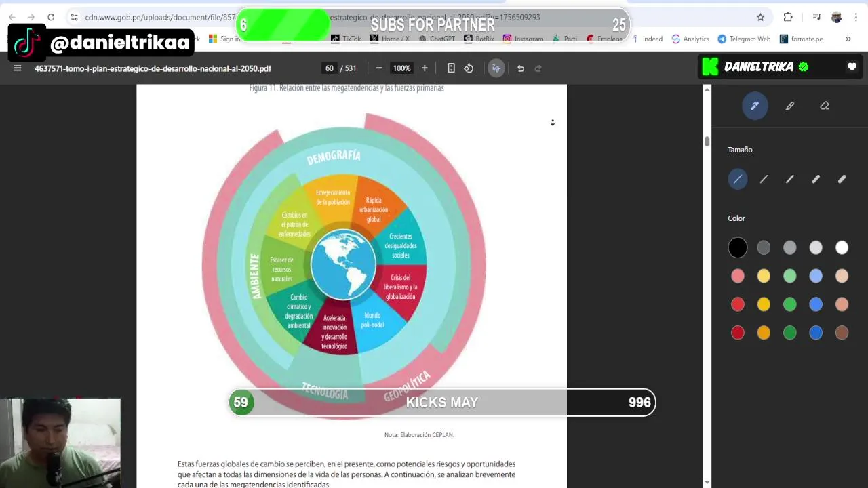The height and width of the screenshot is (488, 868).
Task: Select the eraser tool
Action: pyautogui.click(x=825, y=106)
